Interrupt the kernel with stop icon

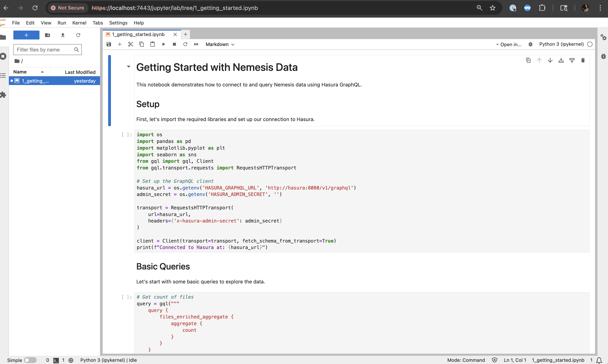(174, 44)
